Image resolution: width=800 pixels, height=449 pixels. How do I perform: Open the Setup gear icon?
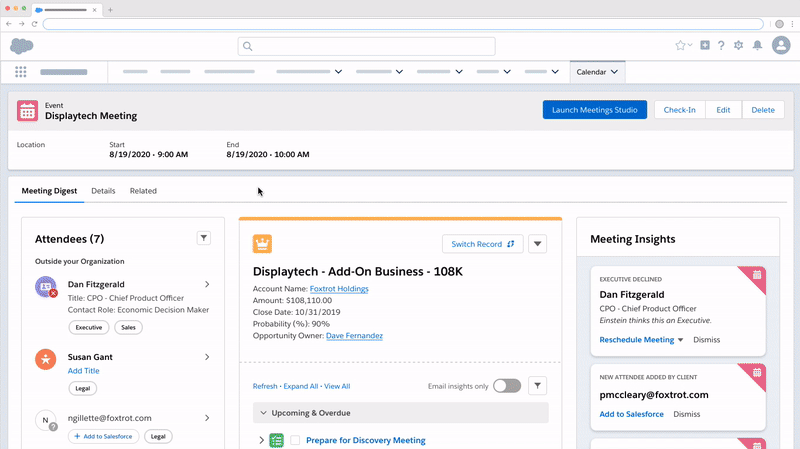(738, 46)
